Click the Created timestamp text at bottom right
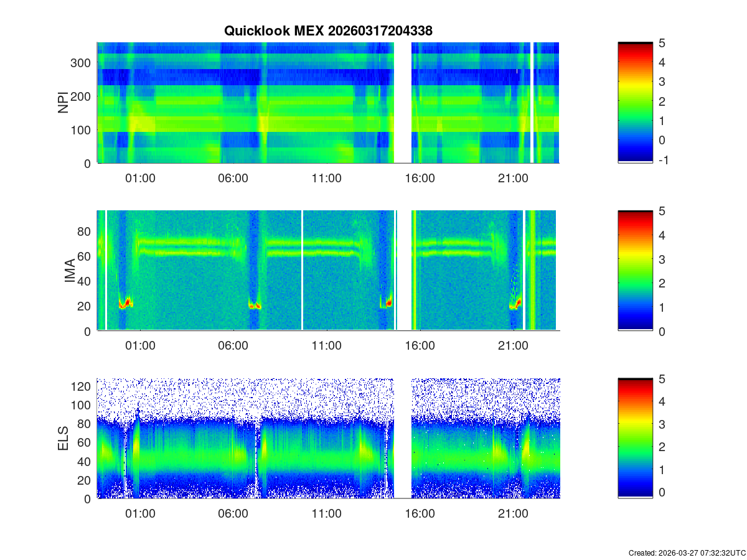 click(x=687, y=553)
